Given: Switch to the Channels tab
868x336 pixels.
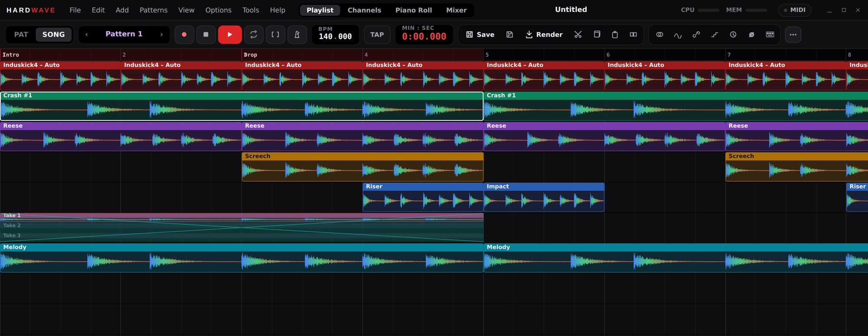Looking at the screenshot, I should tap(364, 10).
